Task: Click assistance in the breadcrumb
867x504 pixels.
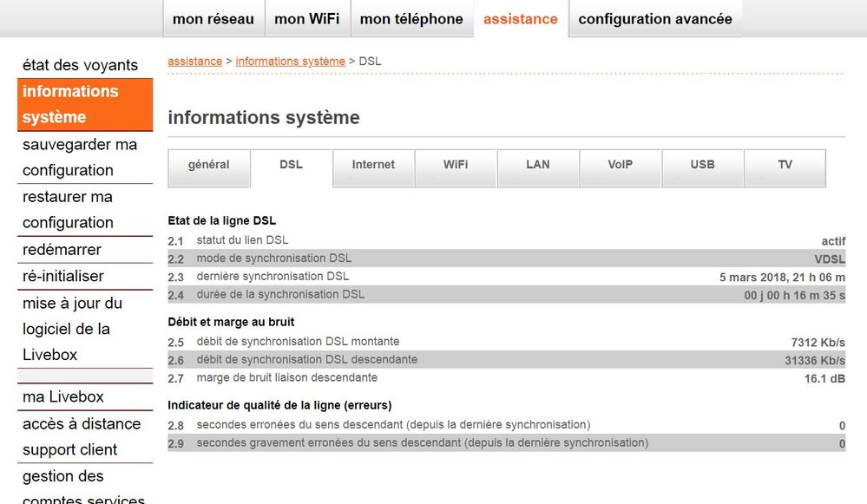Action: pyautogui.click(x=194, y=61)
